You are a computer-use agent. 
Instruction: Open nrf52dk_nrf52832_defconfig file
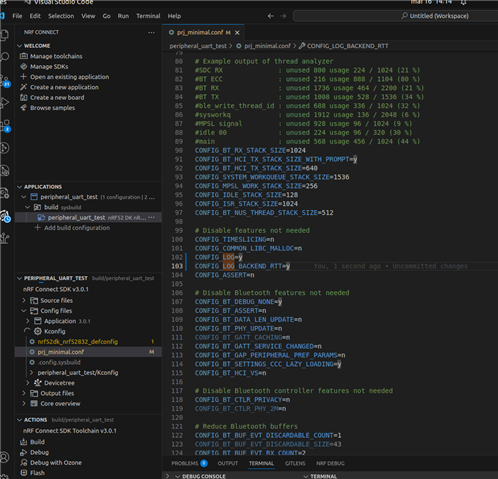tap(77, 342)
